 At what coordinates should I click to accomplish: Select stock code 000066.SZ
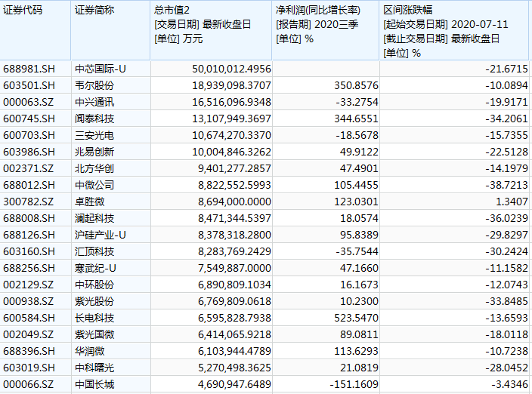(29, 384)
